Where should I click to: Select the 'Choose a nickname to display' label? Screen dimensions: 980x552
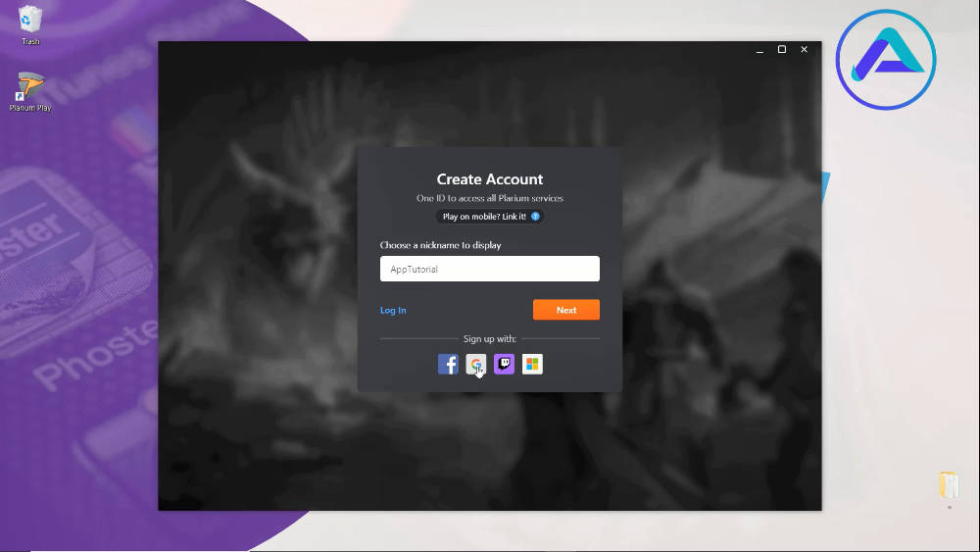441,245
